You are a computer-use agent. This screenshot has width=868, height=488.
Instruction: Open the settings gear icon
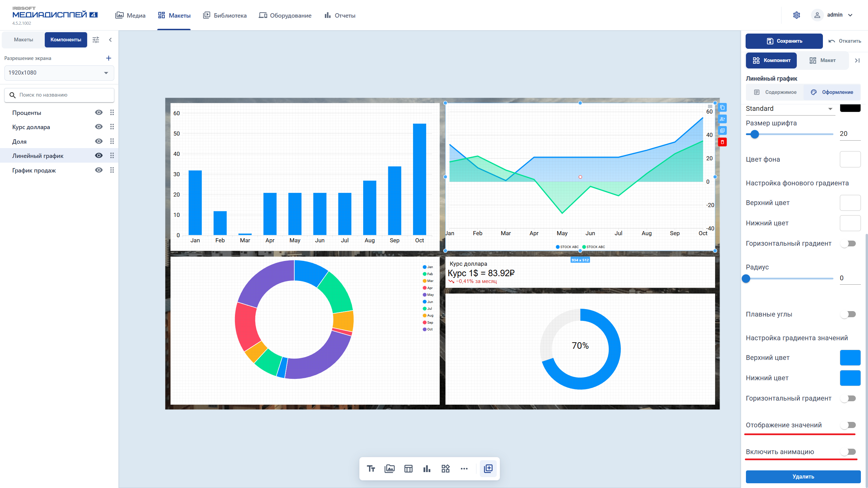point(796,15)
